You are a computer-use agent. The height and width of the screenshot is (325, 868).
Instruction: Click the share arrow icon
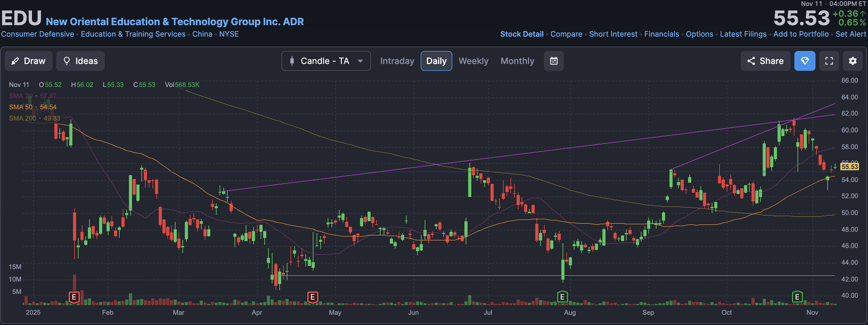point(751,61)
